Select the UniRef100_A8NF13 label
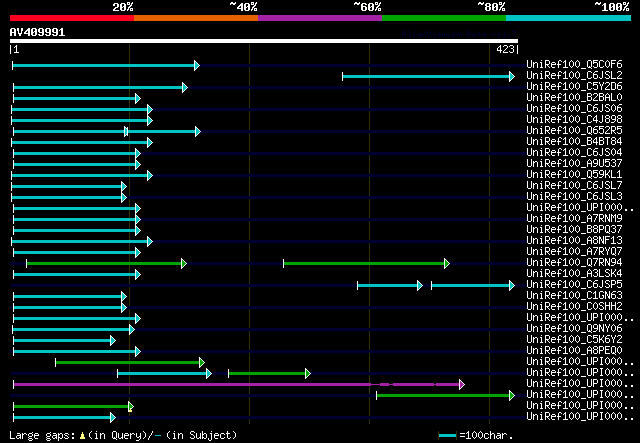This screenshot has width=640, height=443. tap(574, 241)
